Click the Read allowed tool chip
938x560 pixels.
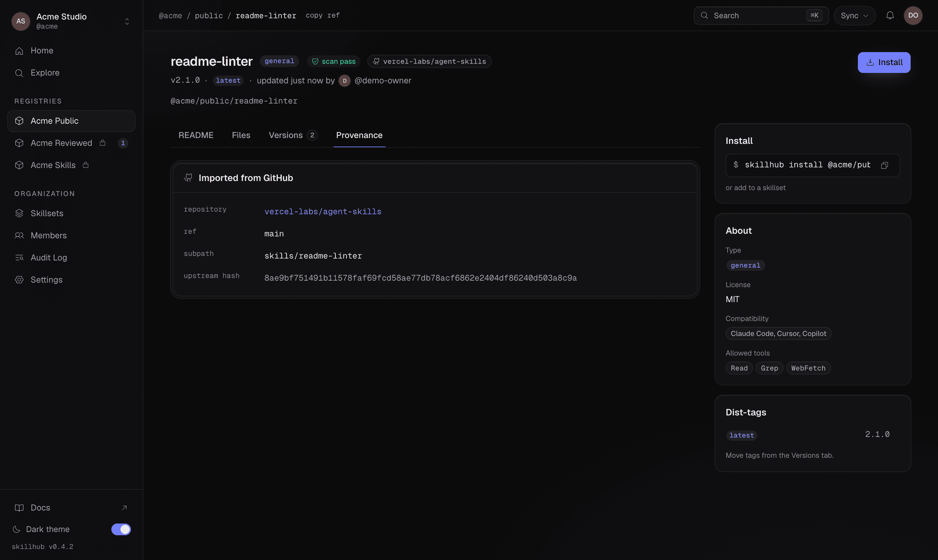coord(739,368)
